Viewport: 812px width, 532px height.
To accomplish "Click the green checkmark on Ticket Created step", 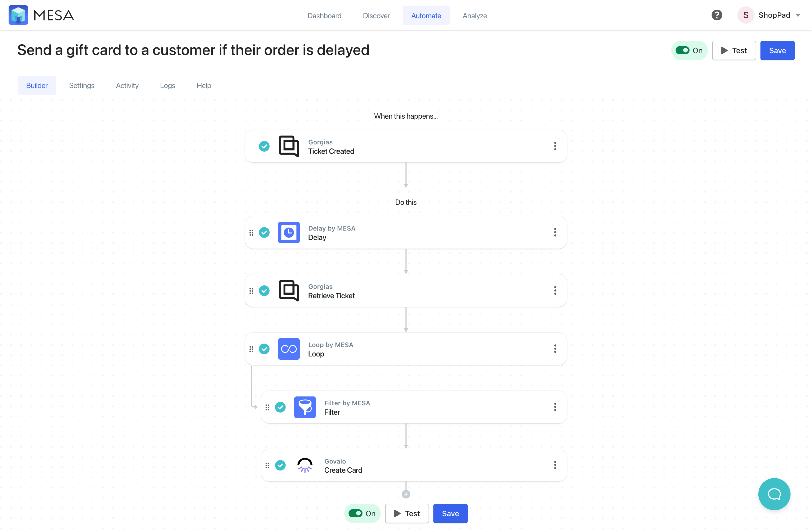I will (264, 146).
